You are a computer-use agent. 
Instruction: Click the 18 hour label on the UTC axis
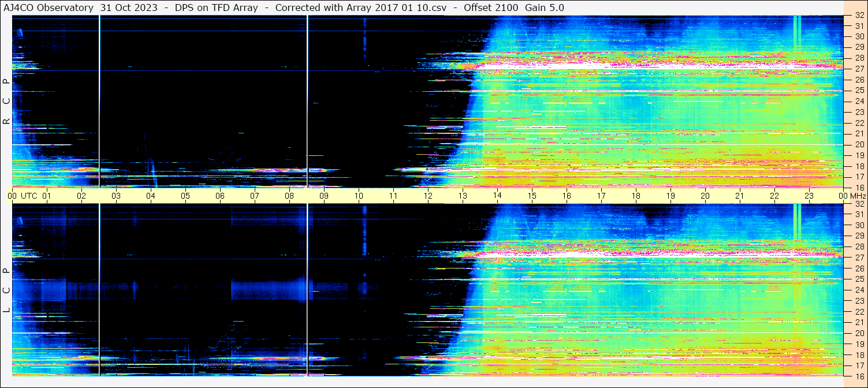(636, 196)
